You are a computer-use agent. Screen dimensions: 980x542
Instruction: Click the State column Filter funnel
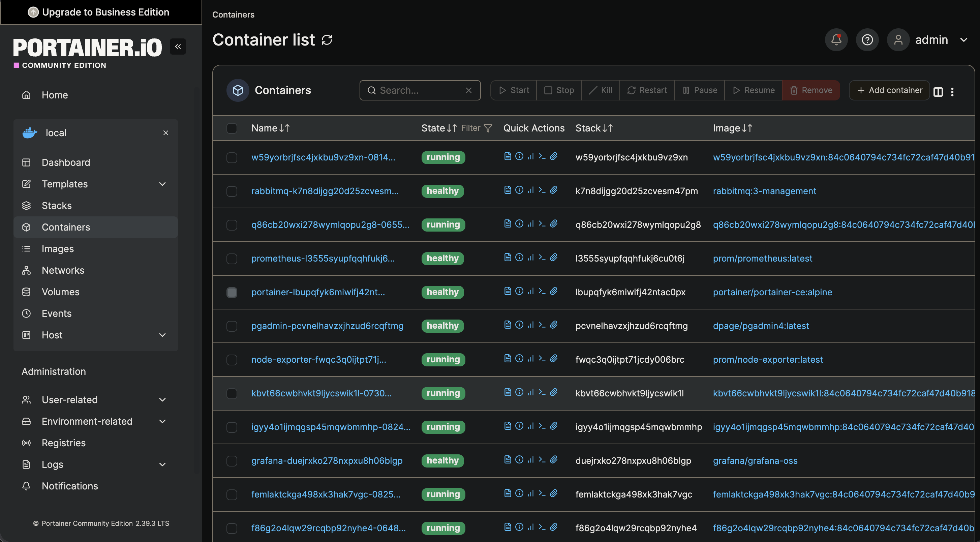(488, 128)
